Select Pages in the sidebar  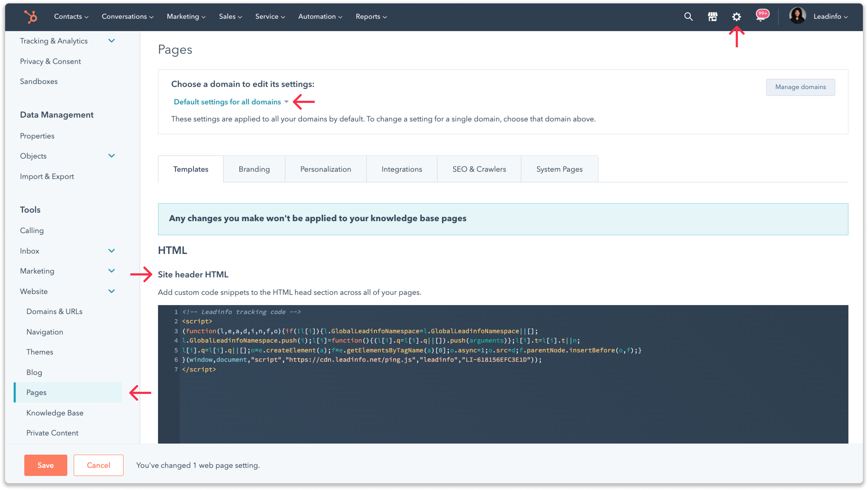coord(68,393)
